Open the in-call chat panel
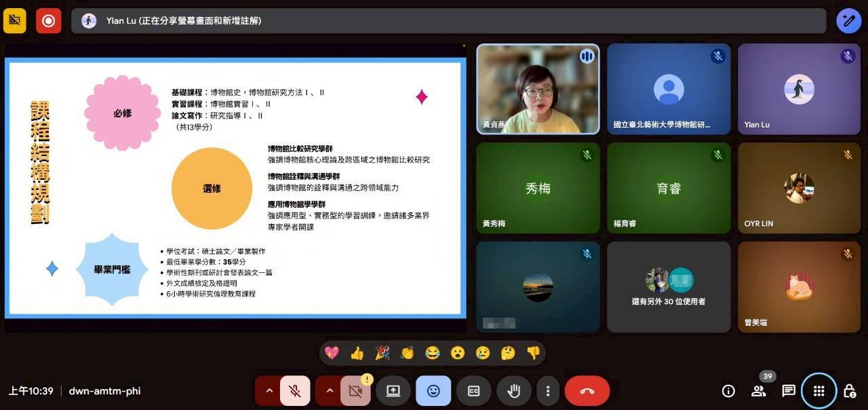 788,390
